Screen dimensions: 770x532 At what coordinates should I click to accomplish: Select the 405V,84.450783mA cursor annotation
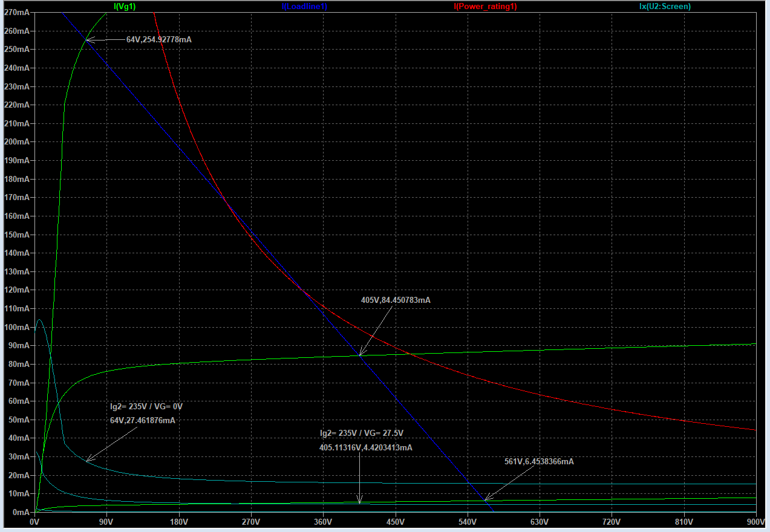coord(396,300)
